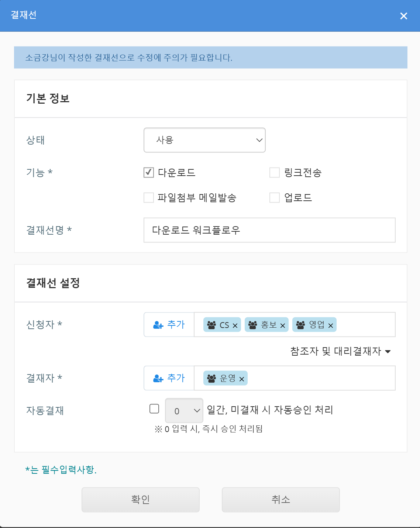The image size is (420, 528).
Task: Click the 영업 group icon
Action: point(301,325)
